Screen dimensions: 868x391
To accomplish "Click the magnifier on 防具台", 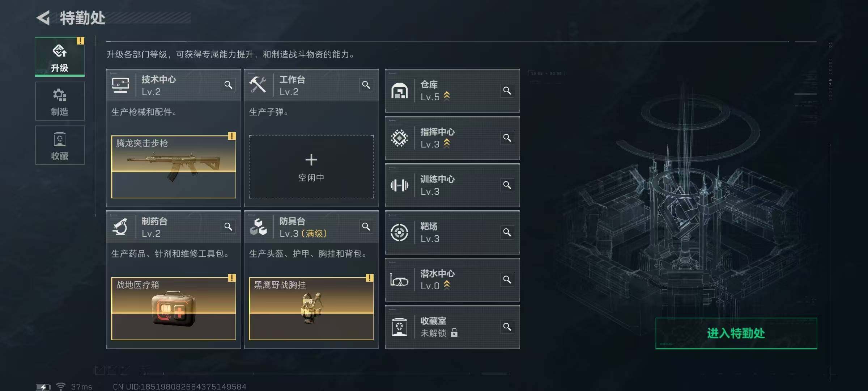I will point(366,227).
